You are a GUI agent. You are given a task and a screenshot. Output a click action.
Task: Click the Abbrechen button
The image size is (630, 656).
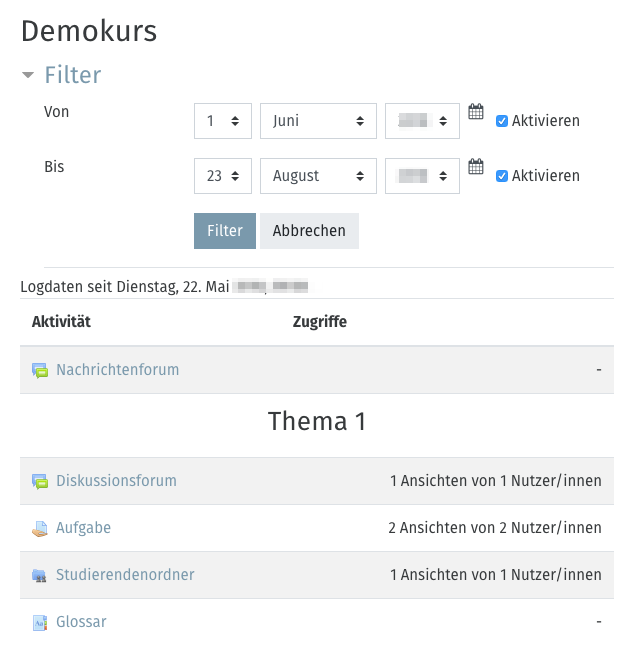[310, 231]
